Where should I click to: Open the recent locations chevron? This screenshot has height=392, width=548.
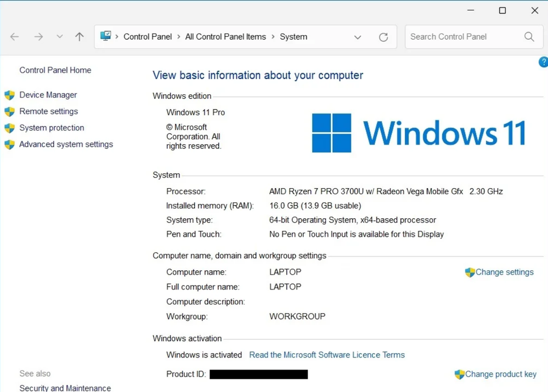tap(59, 36)
